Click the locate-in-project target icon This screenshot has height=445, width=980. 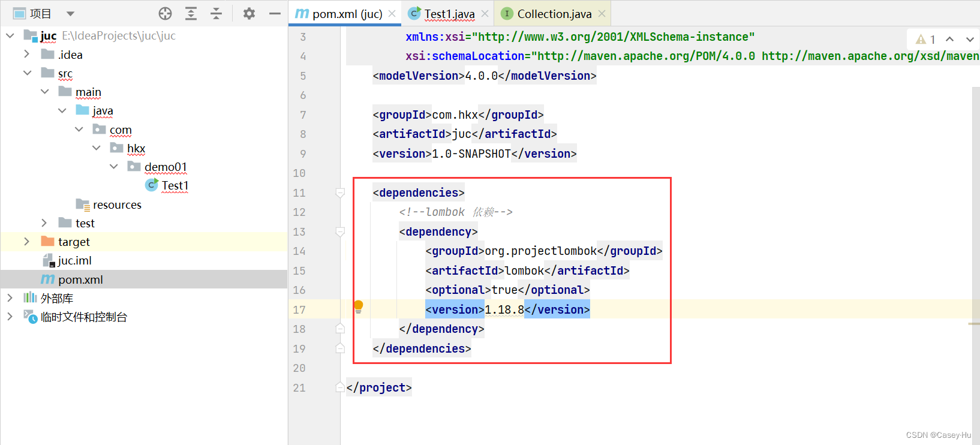click(165, 14)
